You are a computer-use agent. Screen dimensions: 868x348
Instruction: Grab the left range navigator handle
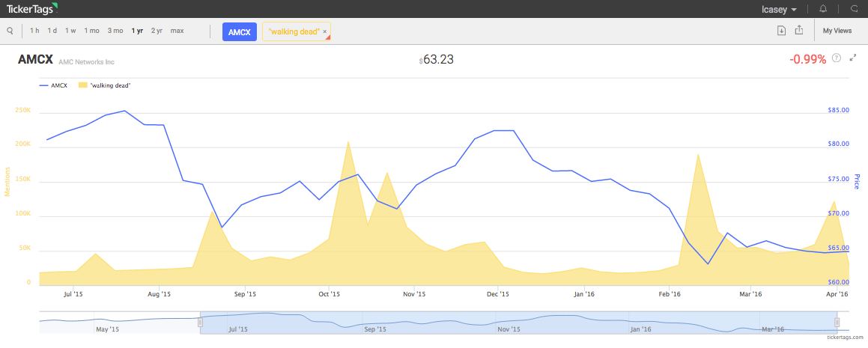click(x=201, y=322)
